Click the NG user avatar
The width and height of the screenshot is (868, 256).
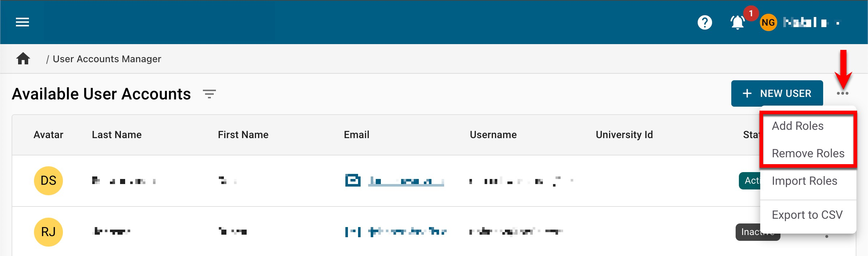(768, 22)
